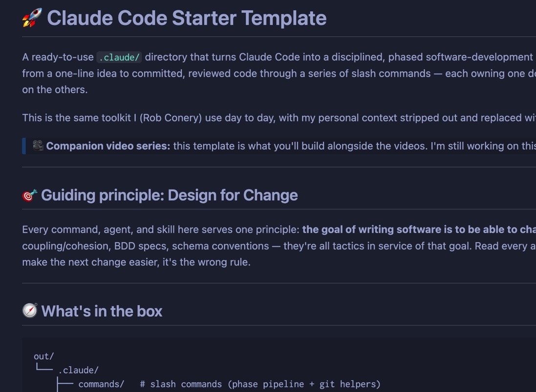Select the commands/ entry in the tree

click(101, 384)
